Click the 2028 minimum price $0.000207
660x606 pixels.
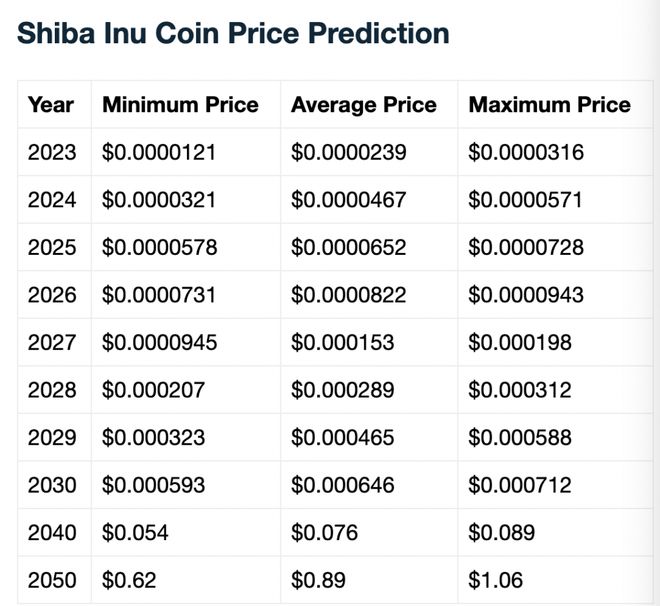(154, 390)
